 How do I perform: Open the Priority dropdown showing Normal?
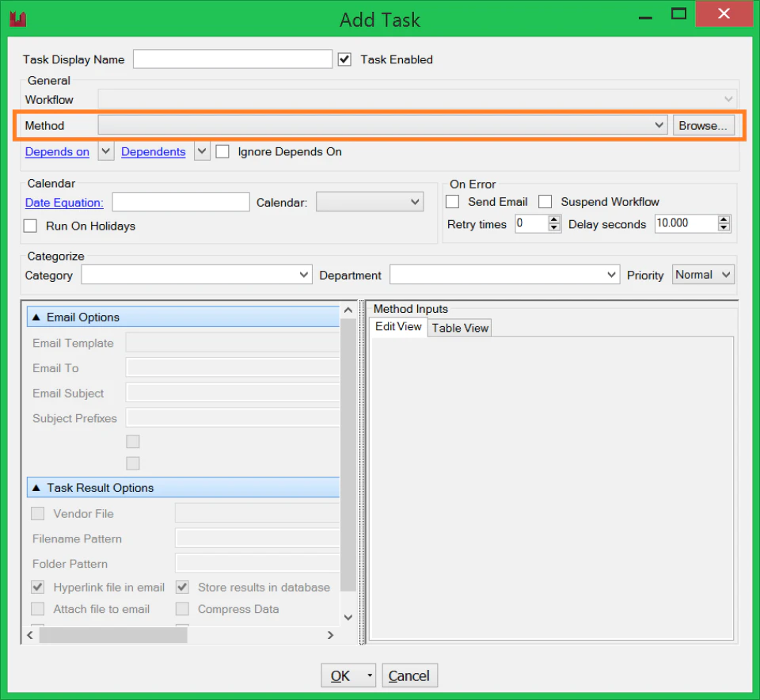[x=703, y=274]
